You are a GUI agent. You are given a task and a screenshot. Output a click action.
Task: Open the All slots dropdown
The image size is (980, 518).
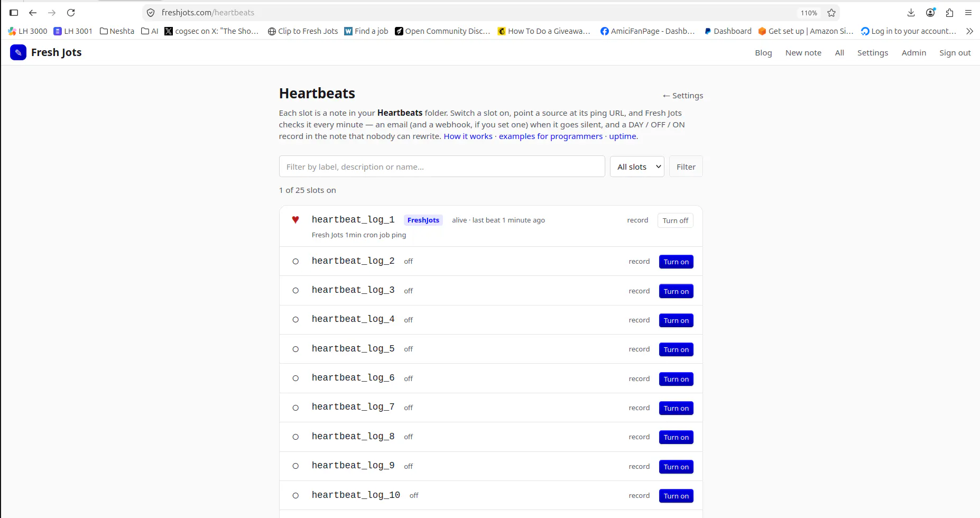(637, 166)
